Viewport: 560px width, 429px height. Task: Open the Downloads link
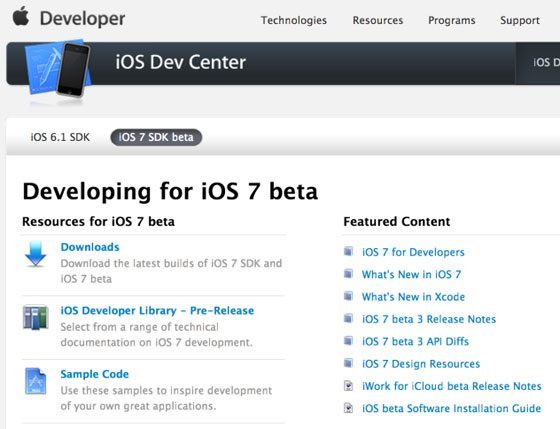[90, 247]
